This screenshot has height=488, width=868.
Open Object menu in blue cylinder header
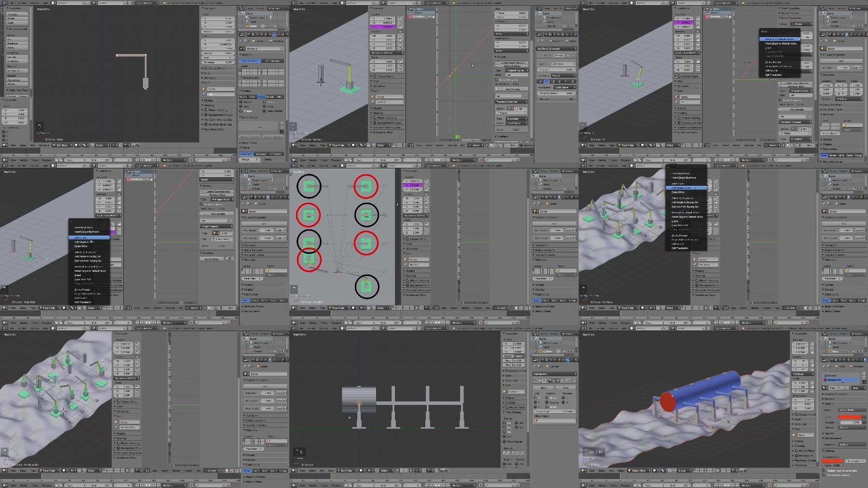click(621, 471)
